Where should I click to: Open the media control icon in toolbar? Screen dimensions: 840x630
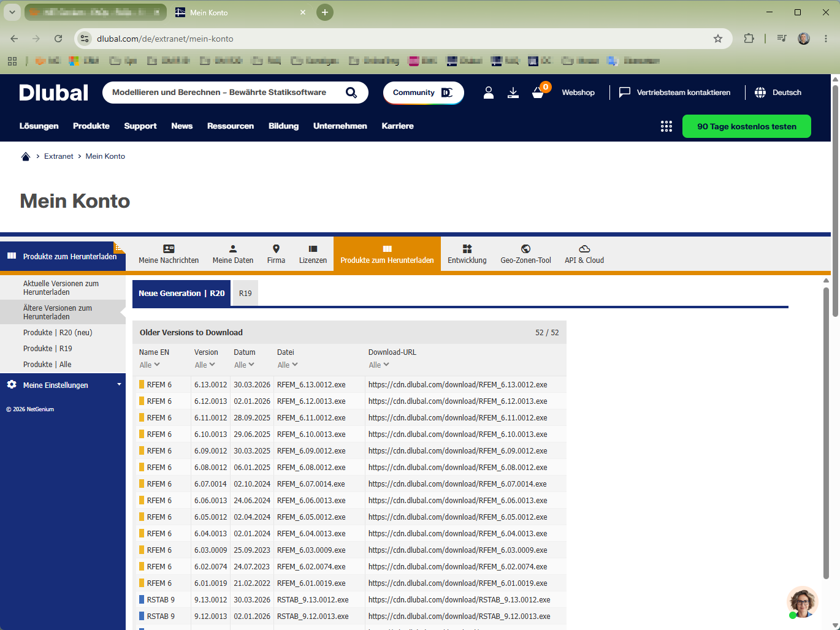click(x=781, y=39)
